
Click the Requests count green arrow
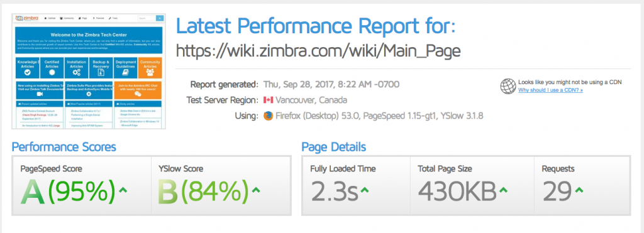coord(579,190)
